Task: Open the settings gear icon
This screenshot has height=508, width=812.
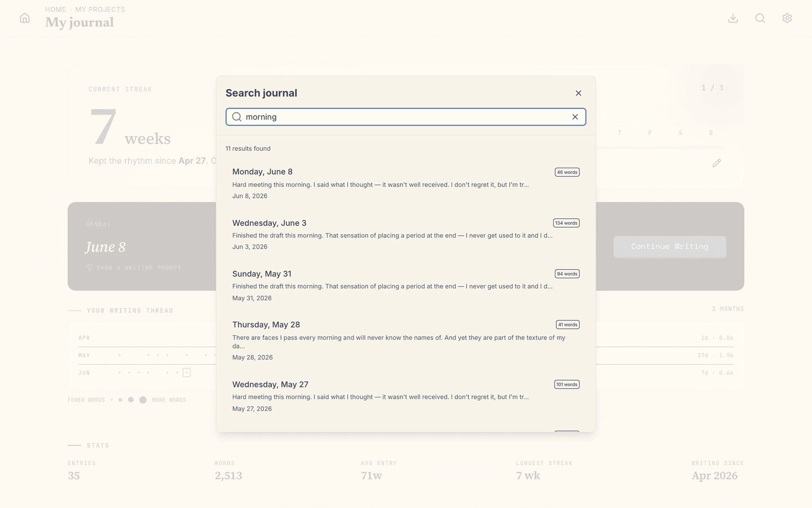Action: pos(787,18)
